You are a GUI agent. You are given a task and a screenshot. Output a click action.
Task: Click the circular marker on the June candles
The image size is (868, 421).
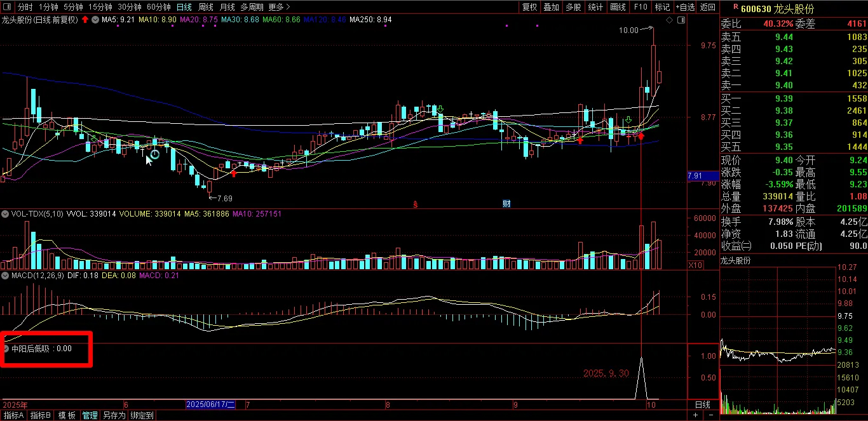pos(154,154)
